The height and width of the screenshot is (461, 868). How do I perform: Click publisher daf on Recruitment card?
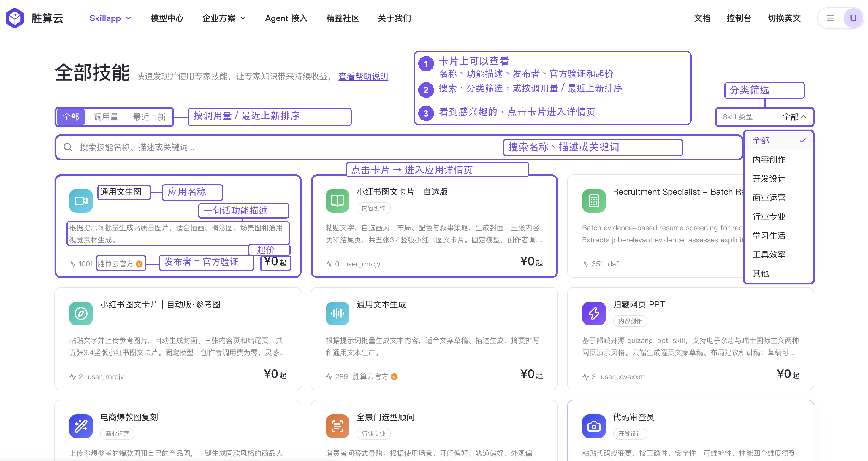coord(613,264)
